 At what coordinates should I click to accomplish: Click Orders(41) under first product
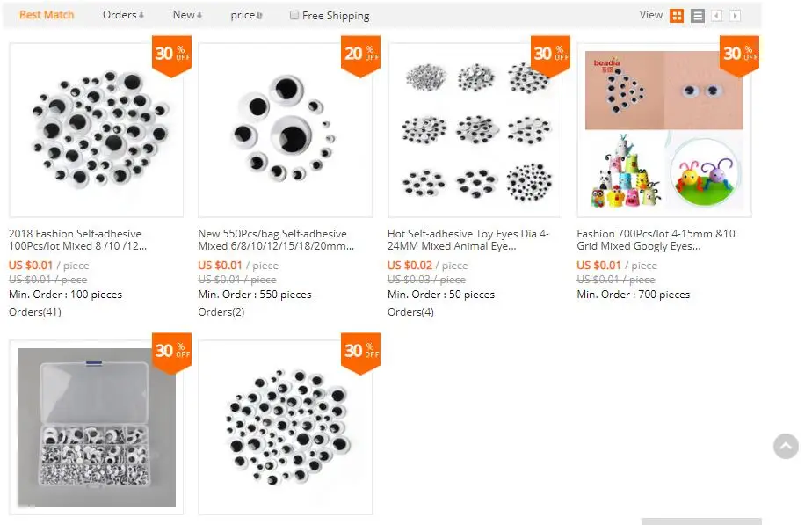[35, 312]
